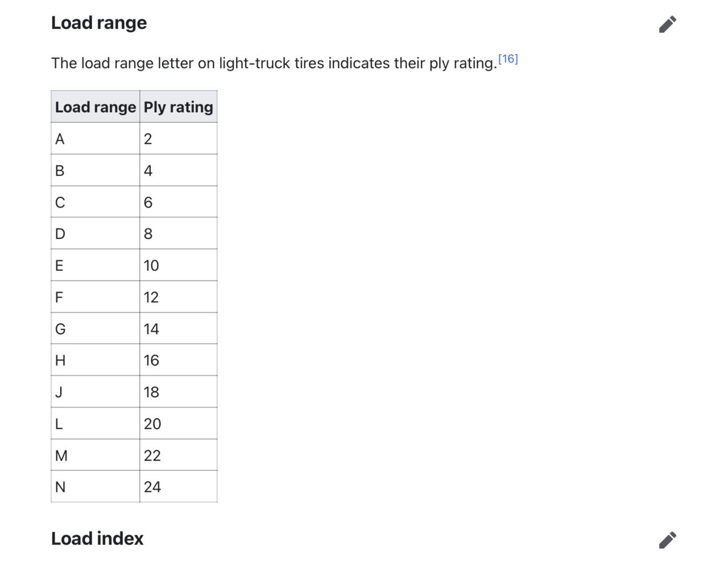Open citation reference [16]
The height and width of the screenshot is (568, 728).
pyautogui.click(x=508, y=59)
